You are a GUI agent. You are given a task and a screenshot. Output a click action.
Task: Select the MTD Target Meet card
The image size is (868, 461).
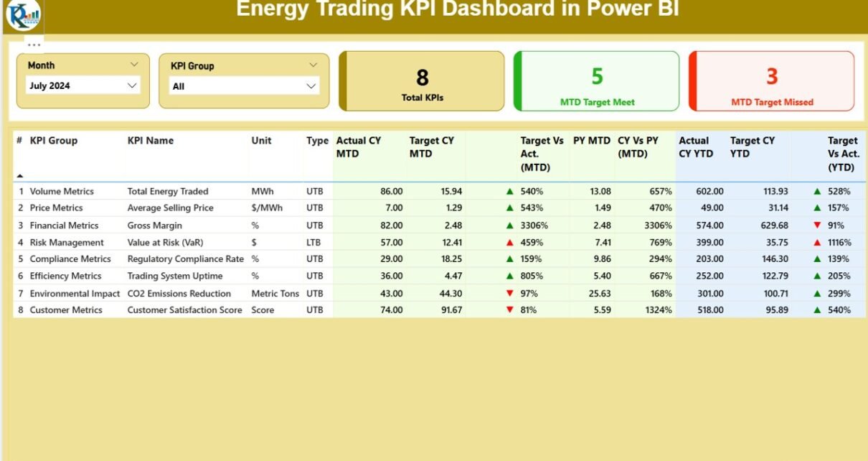click(x=597, y=81)
